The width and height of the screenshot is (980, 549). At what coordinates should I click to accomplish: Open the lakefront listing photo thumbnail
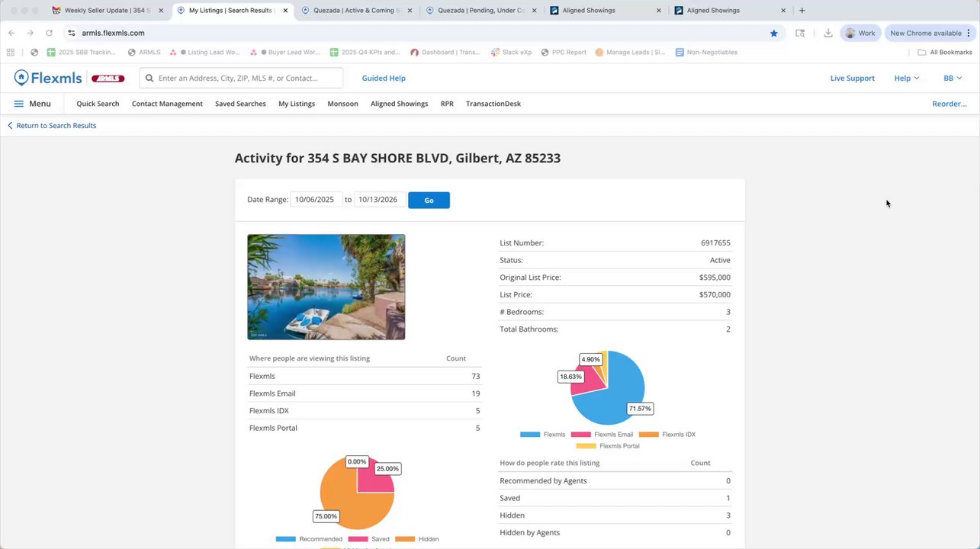point(326,287)
